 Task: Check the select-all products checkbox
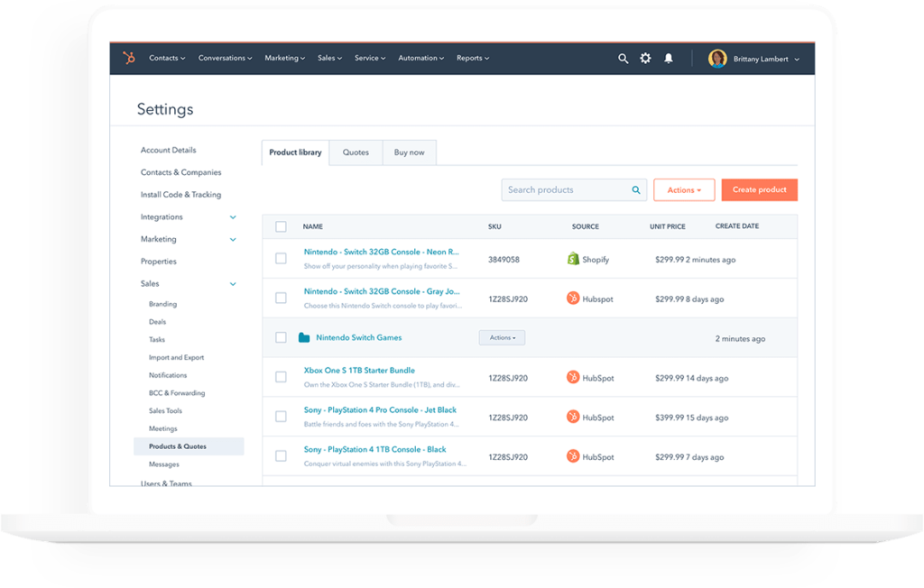[281, 226]
